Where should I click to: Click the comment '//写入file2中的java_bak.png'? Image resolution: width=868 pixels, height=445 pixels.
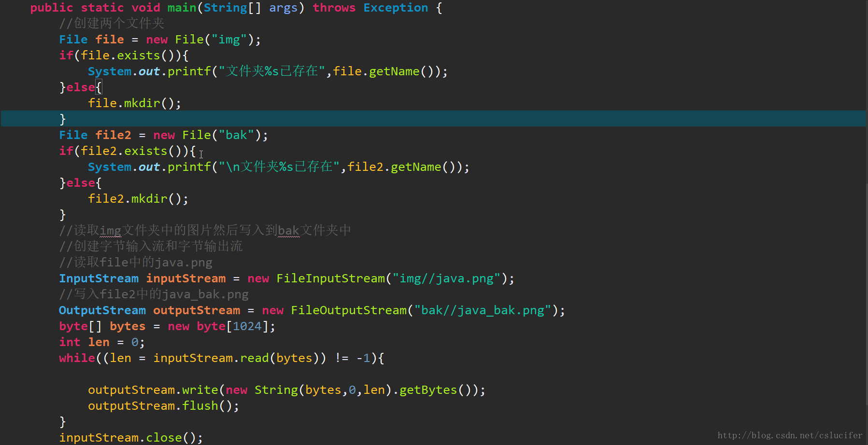[x=154, y=294]
